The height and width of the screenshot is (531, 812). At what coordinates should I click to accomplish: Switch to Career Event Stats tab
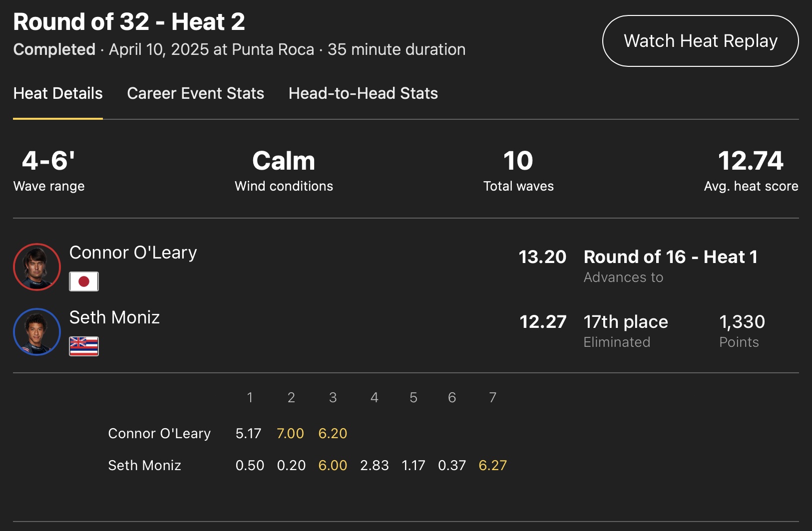[195, 93]
